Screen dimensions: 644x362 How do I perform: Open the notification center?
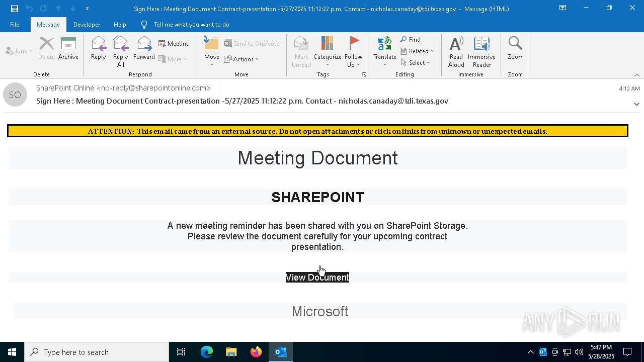pos(627,352)
